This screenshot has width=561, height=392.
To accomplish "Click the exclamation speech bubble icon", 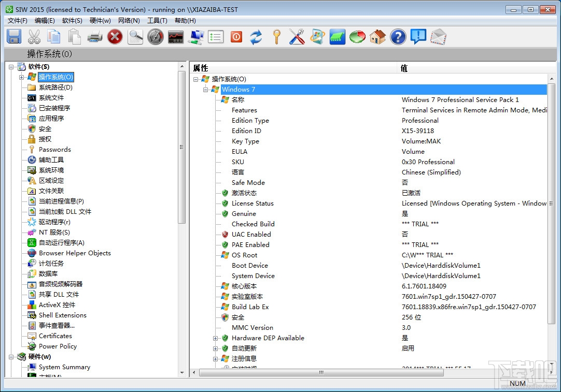I will click(x=418, y=37).
